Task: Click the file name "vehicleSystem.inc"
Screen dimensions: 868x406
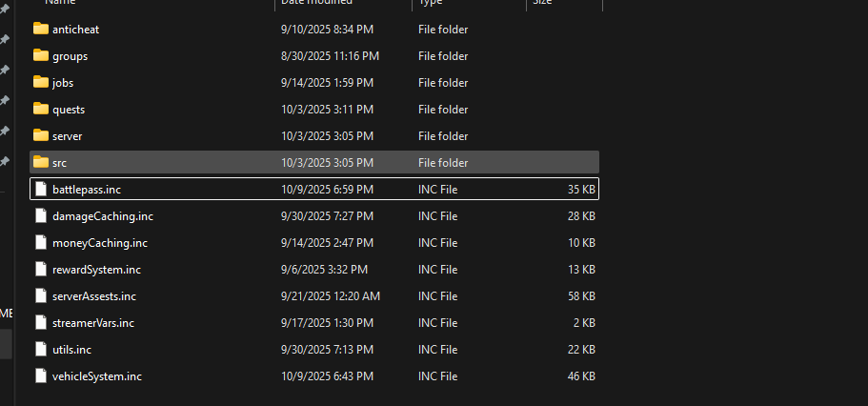Action: point(97,376)
